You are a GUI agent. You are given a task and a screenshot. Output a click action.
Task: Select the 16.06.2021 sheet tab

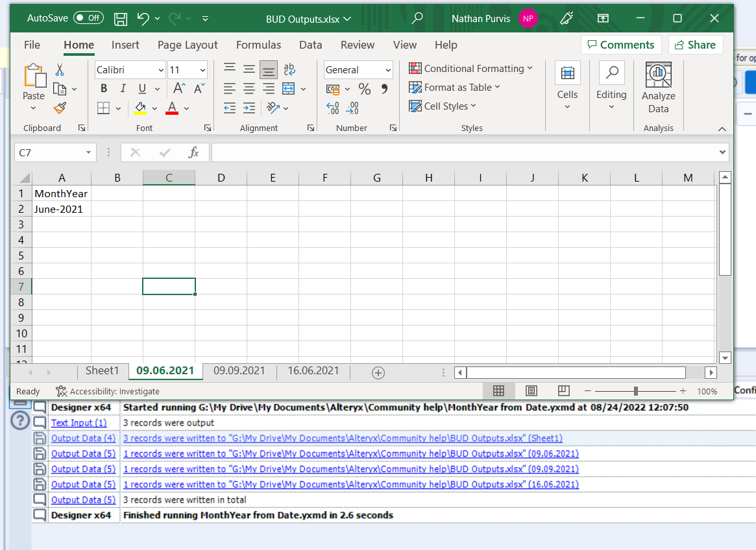pos(313,371)
